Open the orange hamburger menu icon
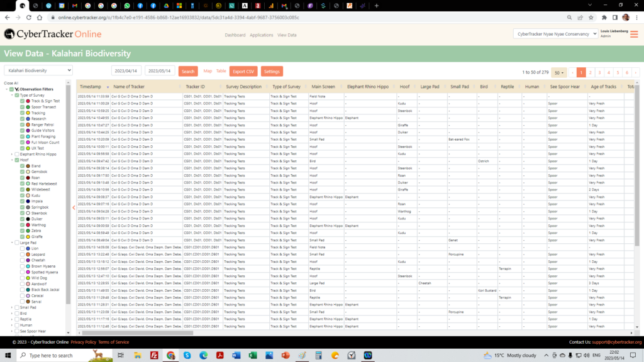This screenshot has width=644, height=362. pyautogui.click(x=634, y=35)
